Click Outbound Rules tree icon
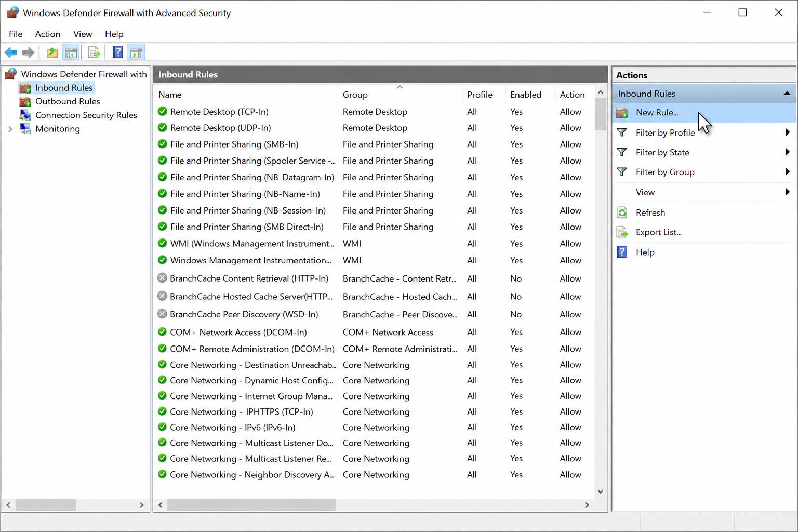The image size is (798, 532). click(x=25, y=101)
